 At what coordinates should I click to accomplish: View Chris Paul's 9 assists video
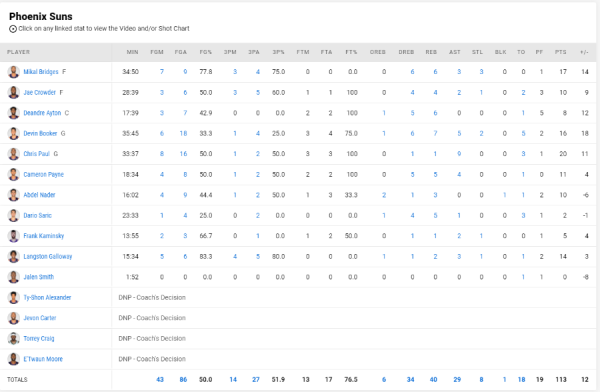point(459,154)
